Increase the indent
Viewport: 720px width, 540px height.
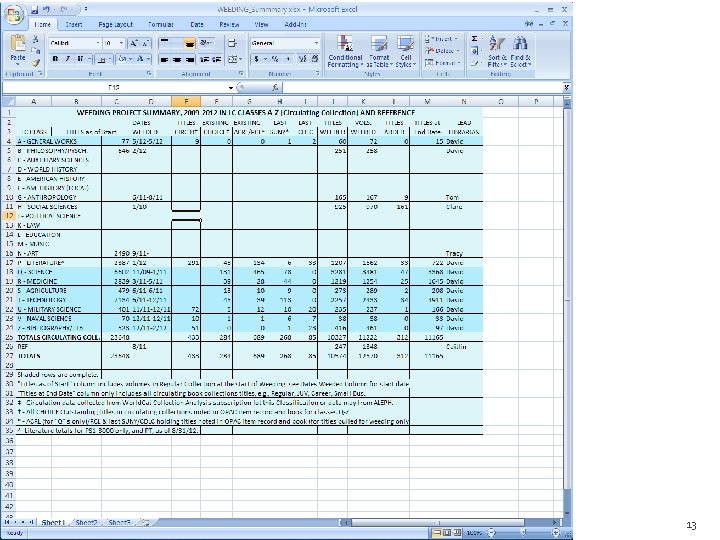tap(217, 60)
